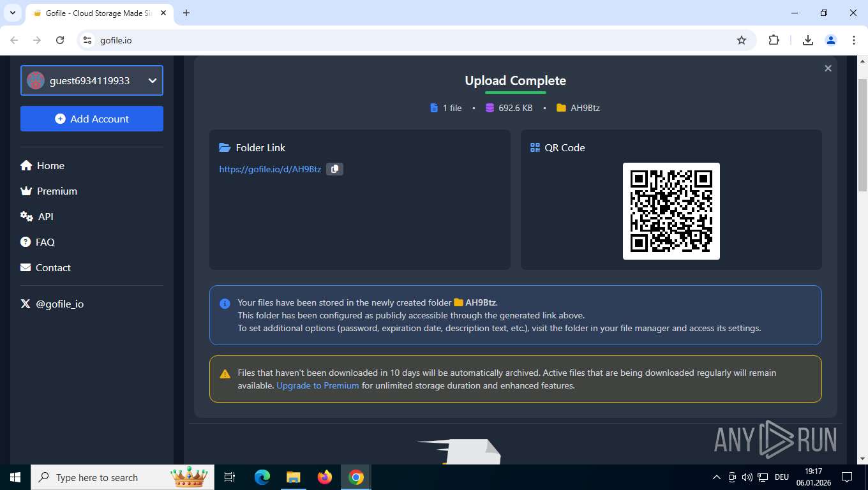Viewport: 868px width, 490px height.
Task: Click the Contact envelope icon
Action: click(26, 267)
